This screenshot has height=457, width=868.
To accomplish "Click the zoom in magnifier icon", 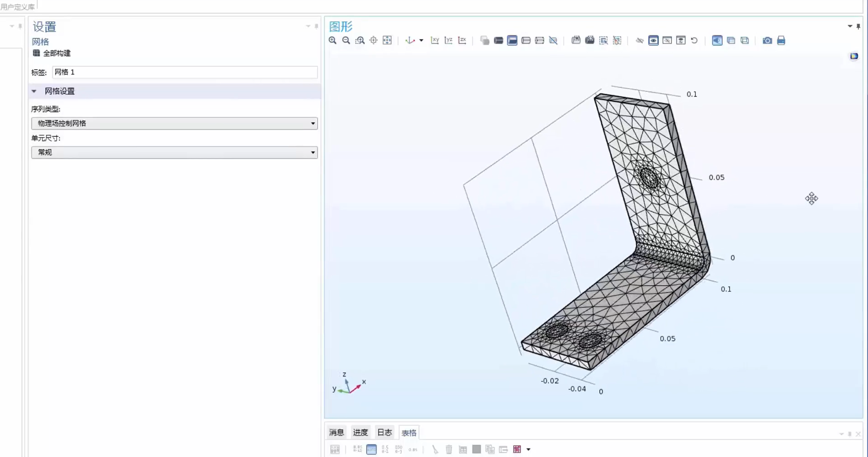I will 332,41.
